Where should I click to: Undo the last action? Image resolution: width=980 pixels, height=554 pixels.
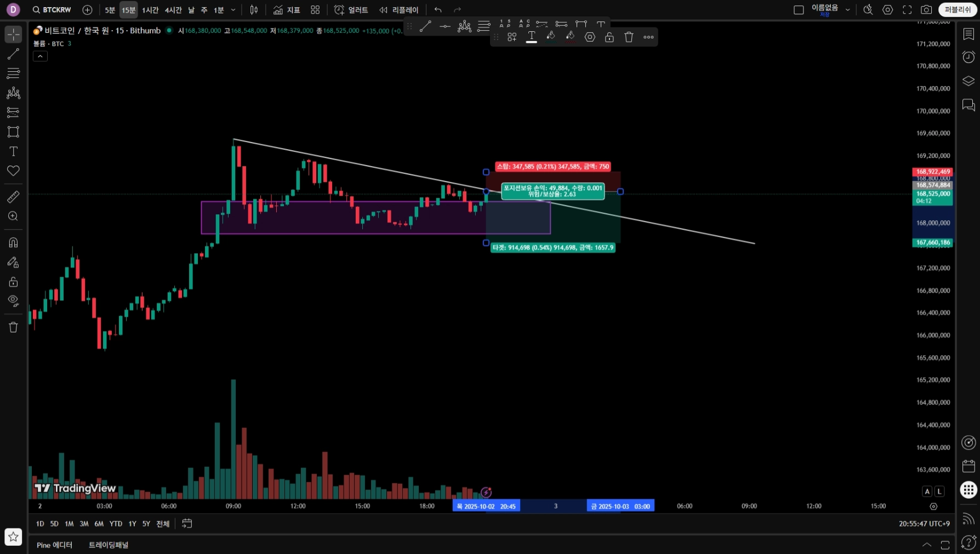438,10
